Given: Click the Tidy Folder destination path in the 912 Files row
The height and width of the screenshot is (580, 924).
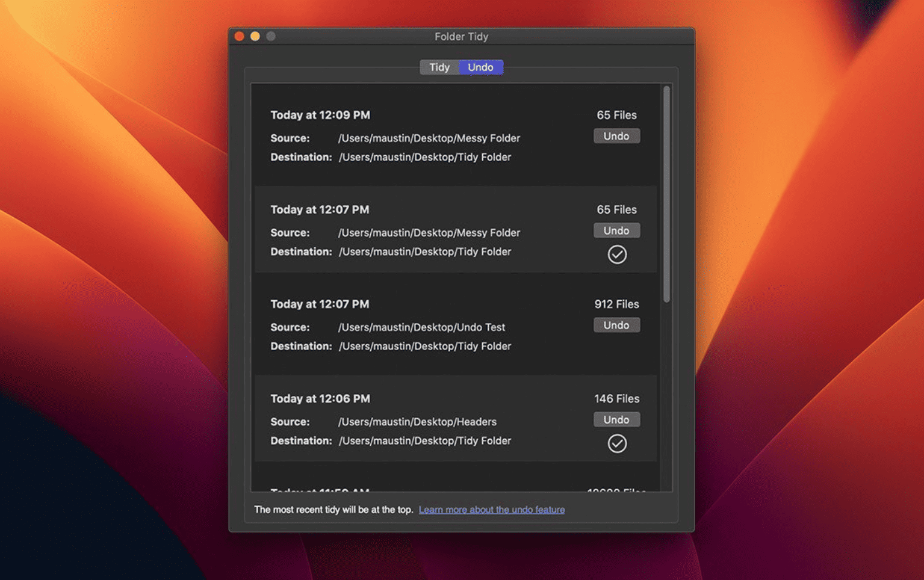Looking at the screenshot, I should pyautogui.click(x=425, y=347).
